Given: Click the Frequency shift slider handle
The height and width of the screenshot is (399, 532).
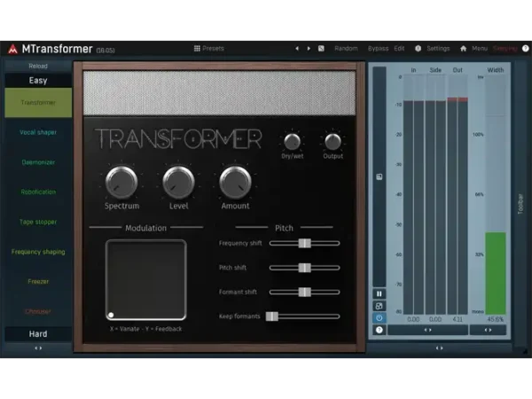Looking at the screenshot, I should point(305,243).
